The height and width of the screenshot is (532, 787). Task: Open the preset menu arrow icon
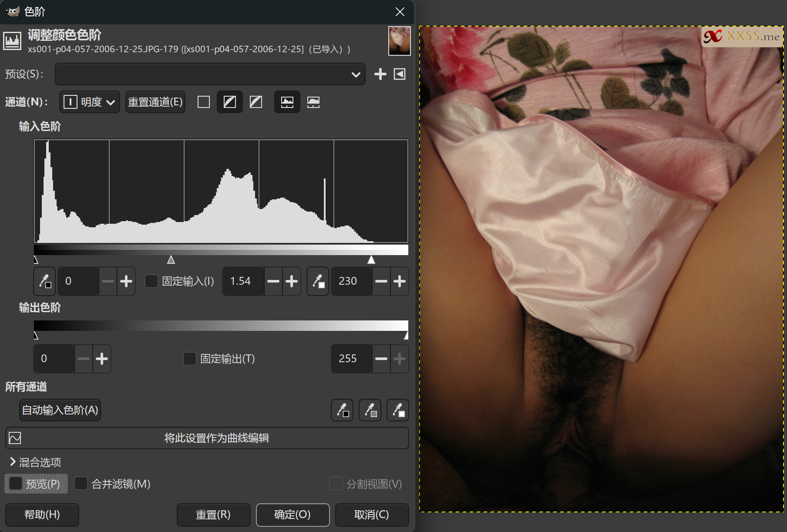(x=400, y=74)
